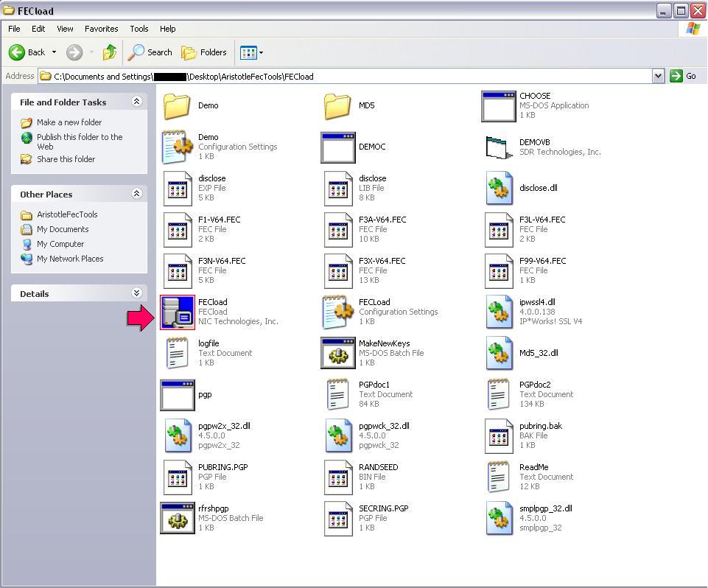Select the F99-V64.FEC file icon
Image resolution: width=708 pixels, height=588 pixels.
(499, 271)
